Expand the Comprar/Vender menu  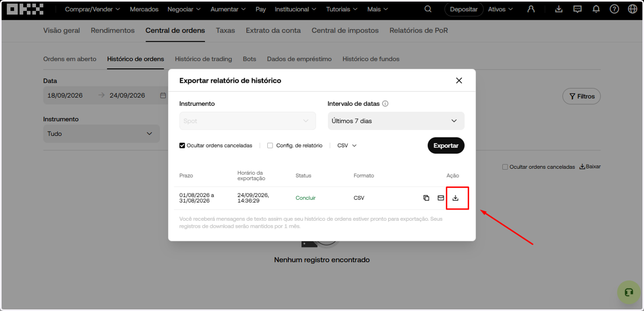tap(92, 9)
